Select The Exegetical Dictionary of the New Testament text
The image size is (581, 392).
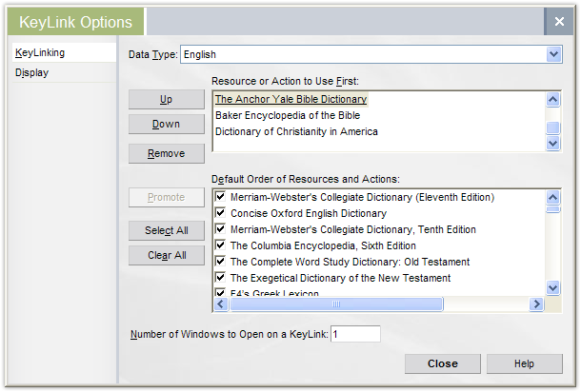click(x=341, y=279)
